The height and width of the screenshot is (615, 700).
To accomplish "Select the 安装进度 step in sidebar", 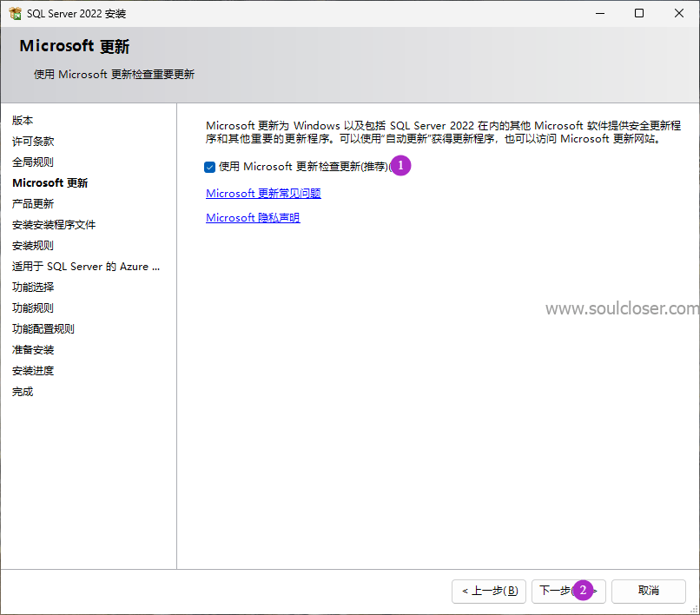I will pyautogui.click(x=33, y=371).
